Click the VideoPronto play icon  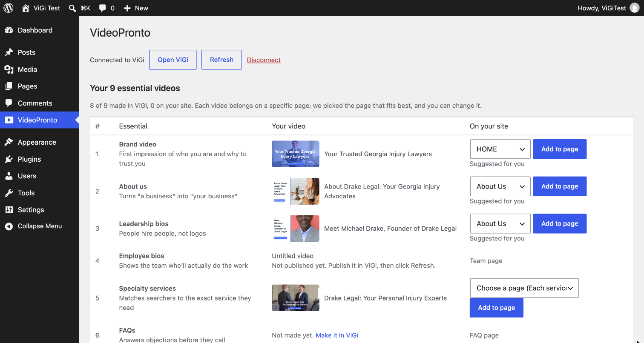point(9,120)
